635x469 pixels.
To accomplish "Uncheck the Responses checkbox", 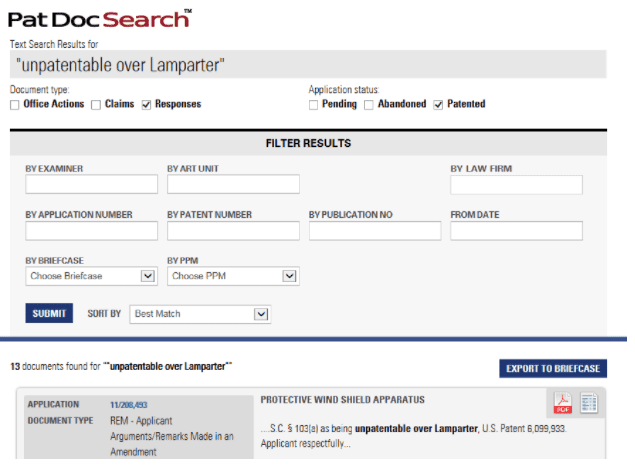I will (x=146, y=105).
